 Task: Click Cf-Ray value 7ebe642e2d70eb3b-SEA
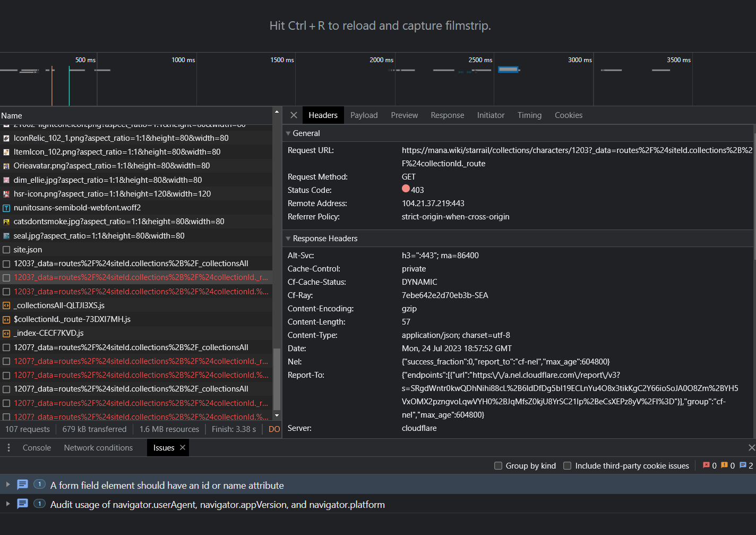click(x=445, y=295)
